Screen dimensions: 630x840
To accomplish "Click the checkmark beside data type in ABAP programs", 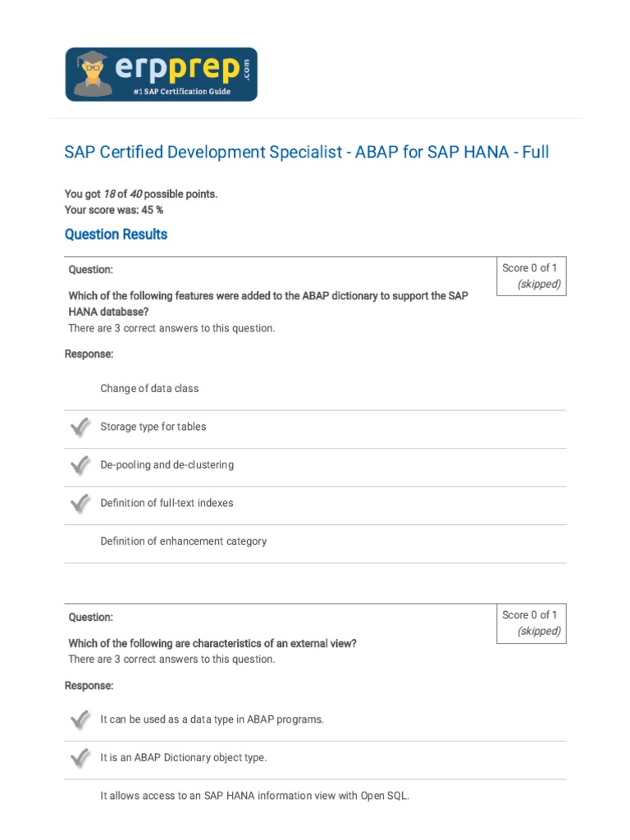I will (80, 720).
